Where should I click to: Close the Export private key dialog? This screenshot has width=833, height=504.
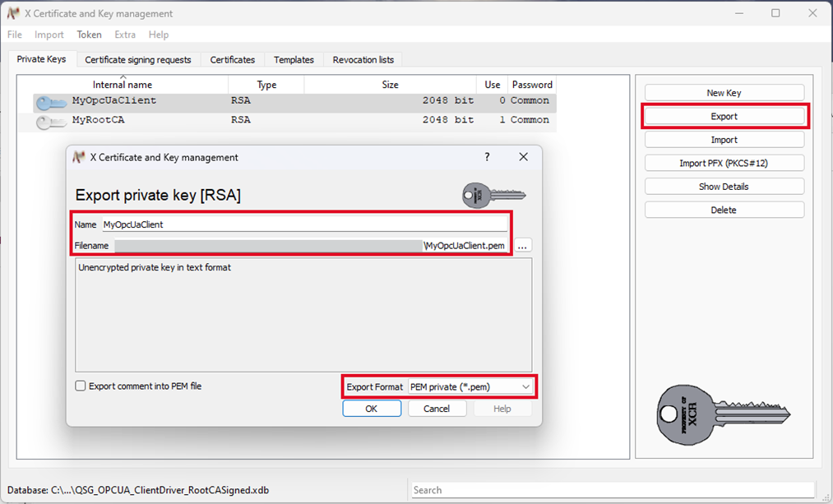tap(523, 157)
